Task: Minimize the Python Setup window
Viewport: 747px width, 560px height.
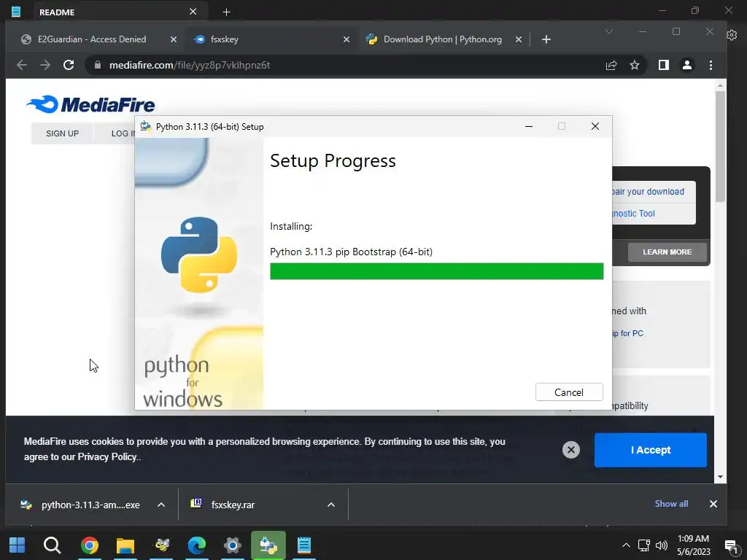Action: point(528,126)
